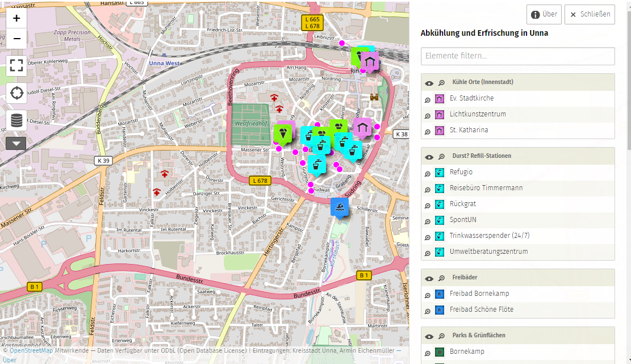Image resolution: width=631 pixels, height=364 pixels.
Task: Select Lichtkunstzentrum in the list
Action: point(478,114)
